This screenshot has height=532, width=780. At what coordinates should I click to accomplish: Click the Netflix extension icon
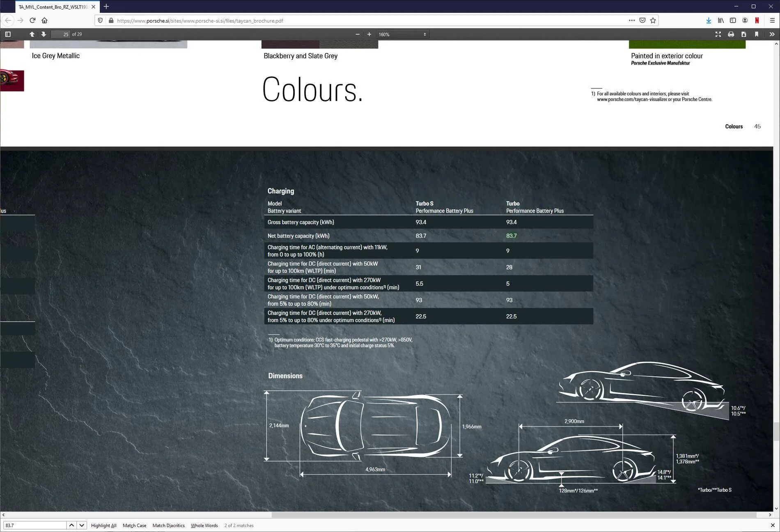coord(757,20)
